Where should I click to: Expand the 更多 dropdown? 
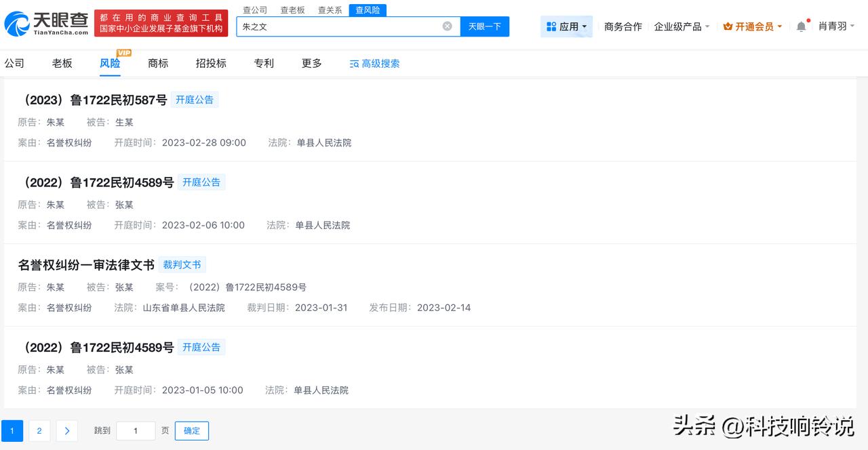pyautogui.click(x=311, y=63)
